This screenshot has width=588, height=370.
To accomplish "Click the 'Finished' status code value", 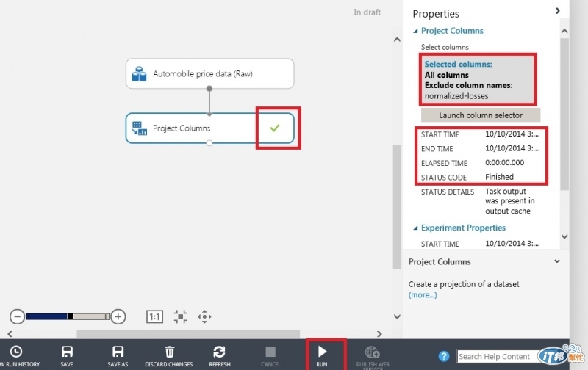I will [x=500, y=177].
